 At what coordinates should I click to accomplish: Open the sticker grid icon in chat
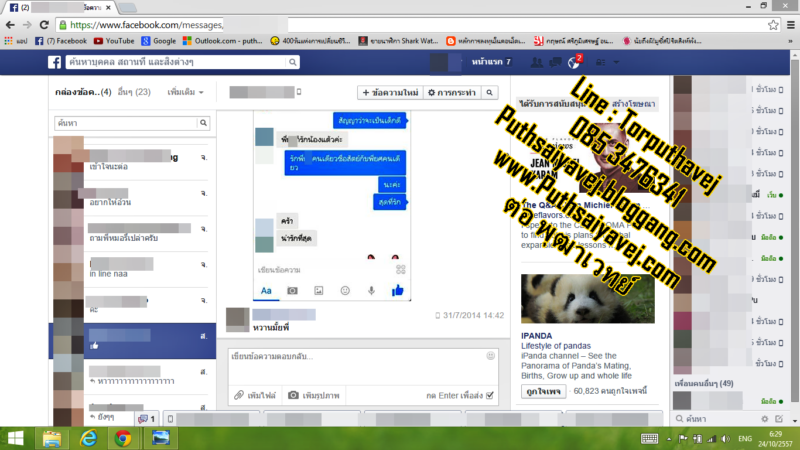(400, 269)
